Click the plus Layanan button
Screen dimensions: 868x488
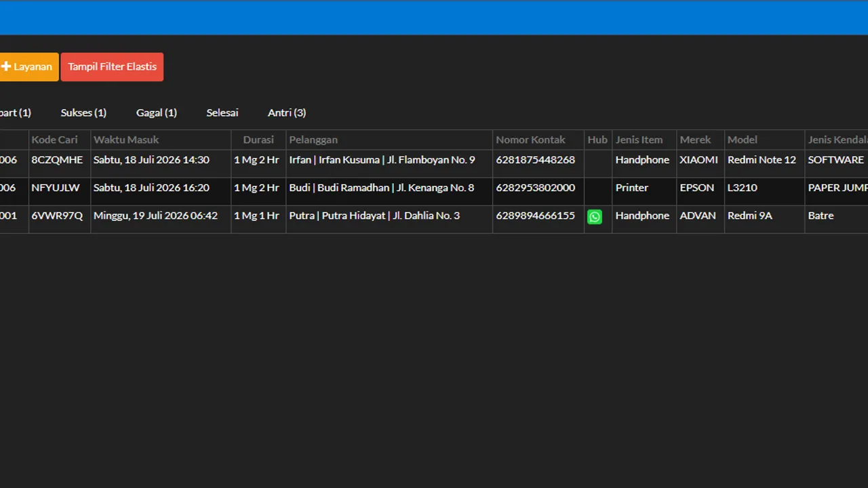[x=28, y=67]
